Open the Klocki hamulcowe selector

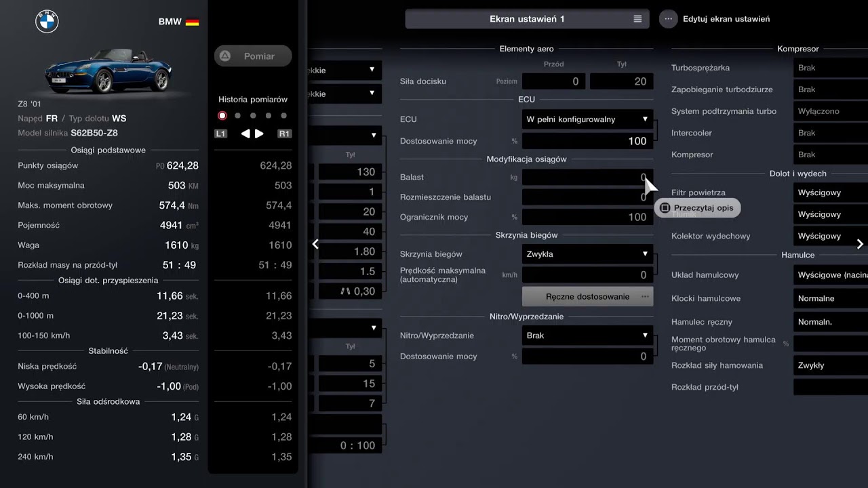click(831, 298)
